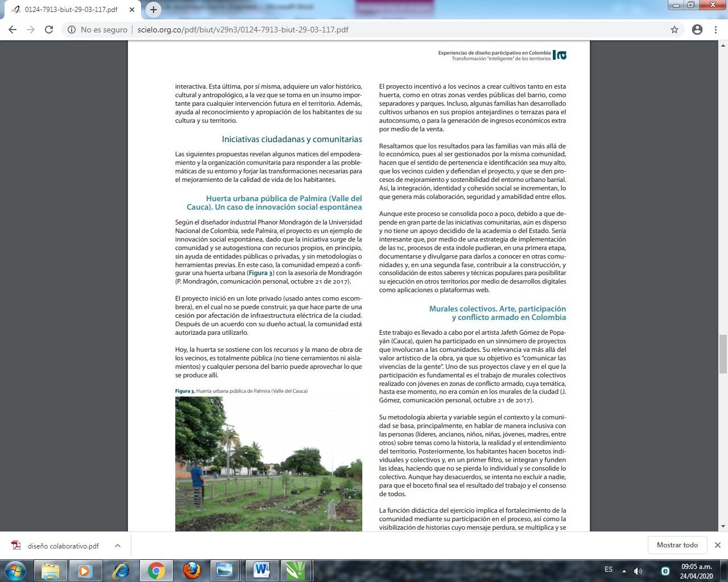Open the Windows Start menu
728x582 pixels.
point(15,570)
